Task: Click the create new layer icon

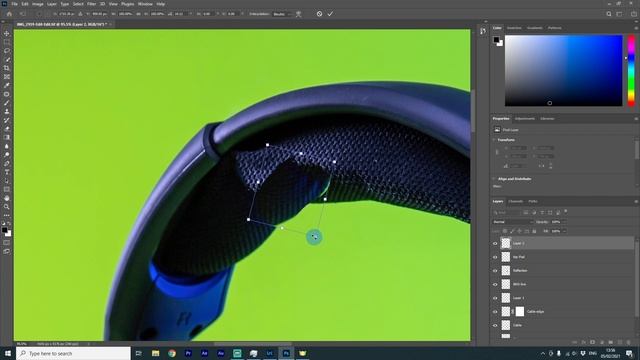Action: tap(620, 342)
